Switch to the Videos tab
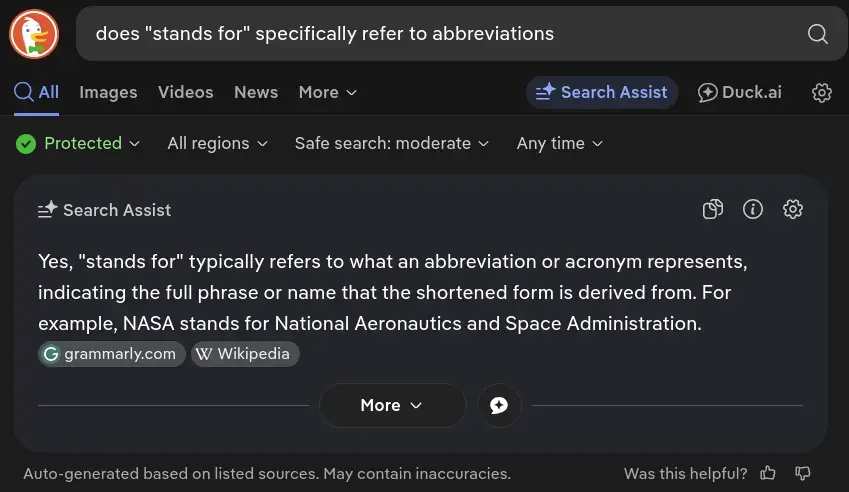The height and width of the screenshot is (492, 849). [x=185, y=92]
